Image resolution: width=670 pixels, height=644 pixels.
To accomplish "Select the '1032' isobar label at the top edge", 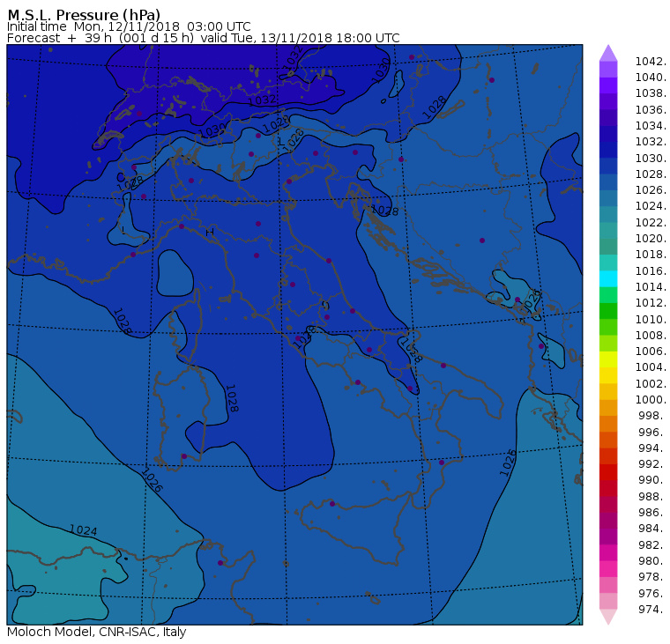I will [x=294, y=58].
